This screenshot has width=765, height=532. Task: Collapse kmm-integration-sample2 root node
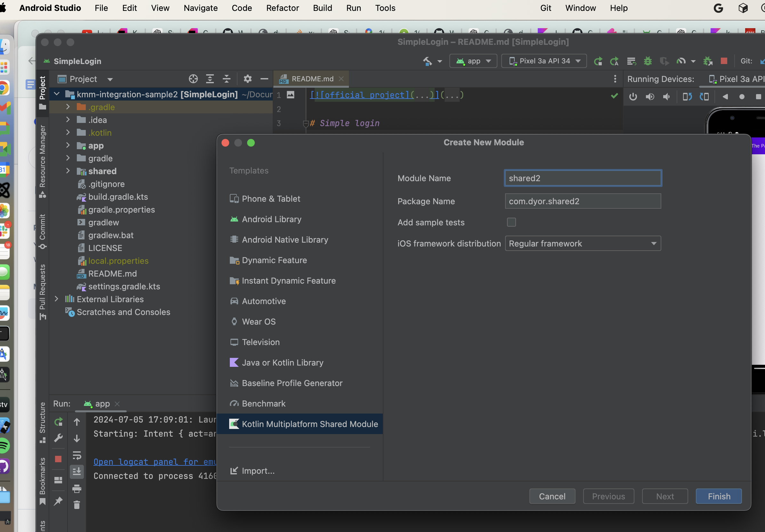(x=56, y=94)
